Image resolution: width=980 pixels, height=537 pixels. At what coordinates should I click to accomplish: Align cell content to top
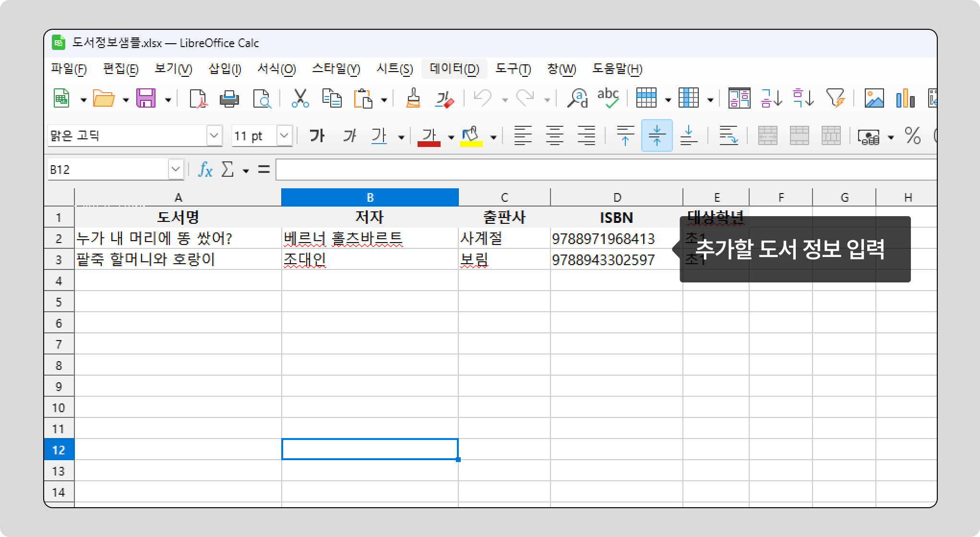(625, 136)
